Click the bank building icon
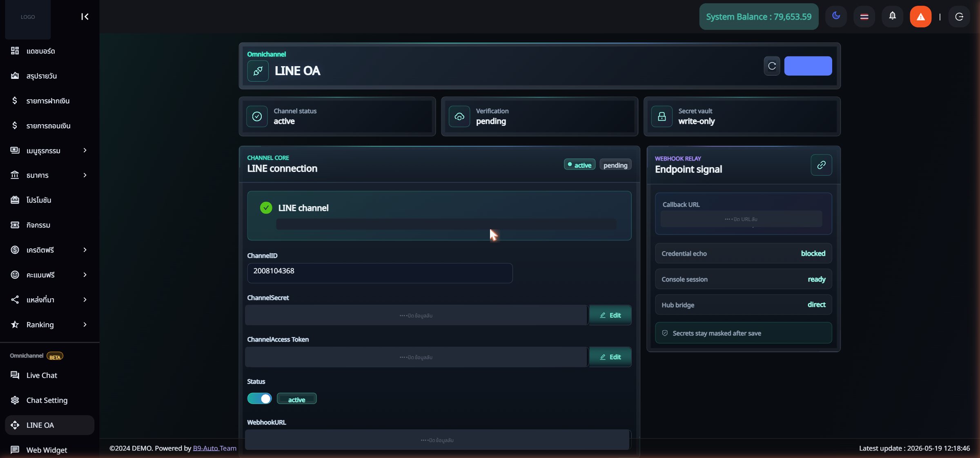 [15, 175]
